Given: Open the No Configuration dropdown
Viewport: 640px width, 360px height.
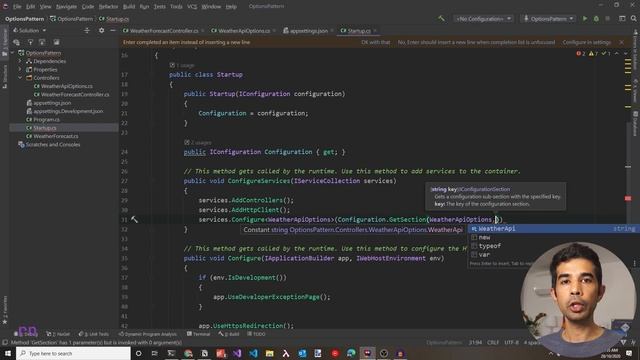Looking at the screenshot, I should point(484,19).
